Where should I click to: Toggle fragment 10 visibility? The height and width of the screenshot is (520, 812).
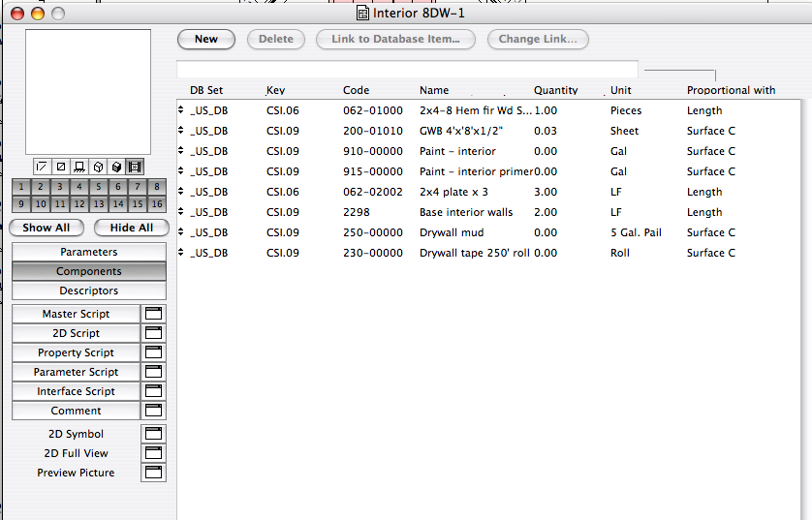pyautogui.click(x=41, y=204)
